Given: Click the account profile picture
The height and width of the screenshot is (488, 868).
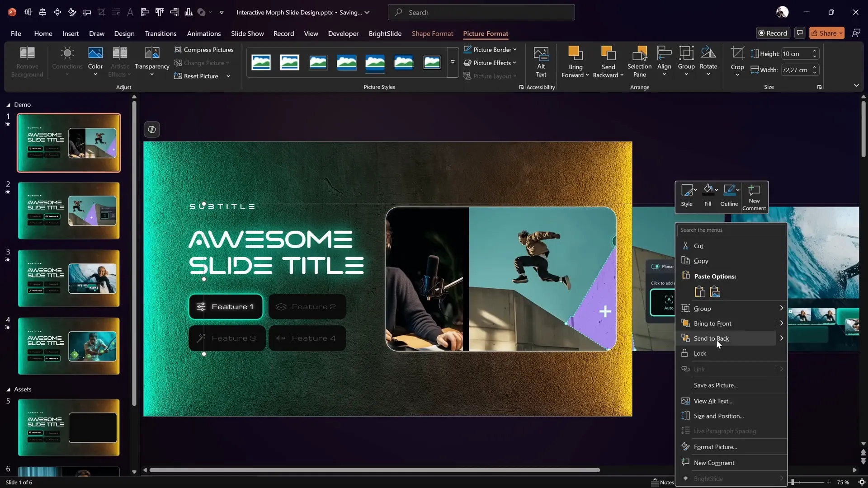Looking at the screenshot, I should (x=782, y=12).
